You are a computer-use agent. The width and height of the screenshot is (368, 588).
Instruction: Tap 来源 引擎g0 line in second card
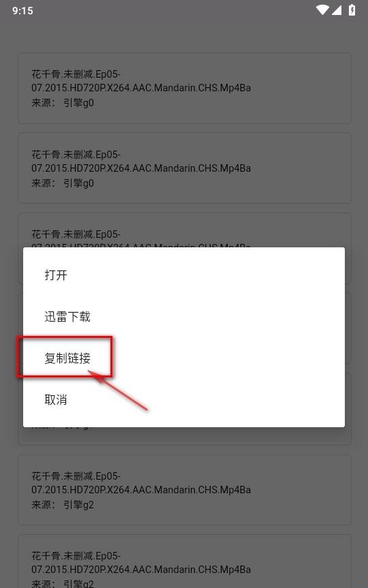(63, 183)
